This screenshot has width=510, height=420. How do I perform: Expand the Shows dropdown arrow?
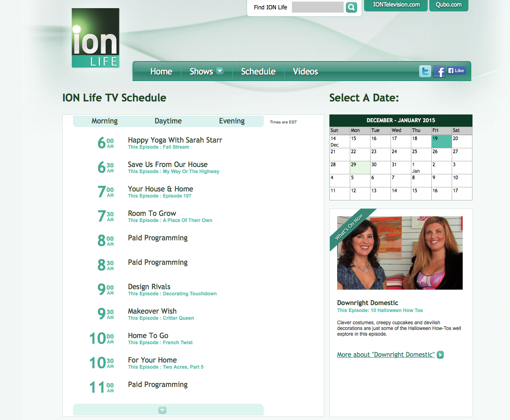(220, 71)
